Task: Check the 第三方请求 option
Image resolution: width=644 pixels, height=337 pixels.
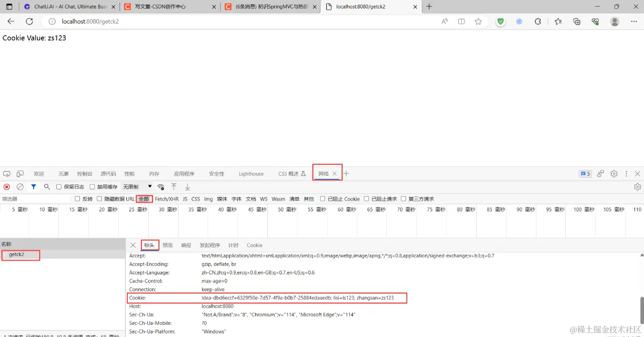Action: pos(404,199)
